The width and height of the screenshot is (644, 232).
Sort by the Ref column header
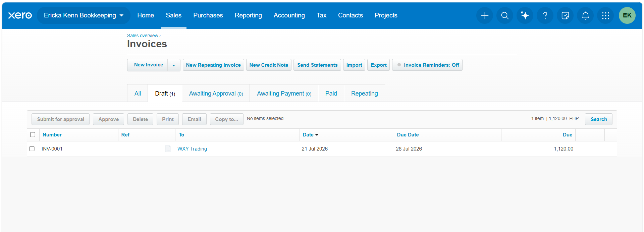coord(125,135)
